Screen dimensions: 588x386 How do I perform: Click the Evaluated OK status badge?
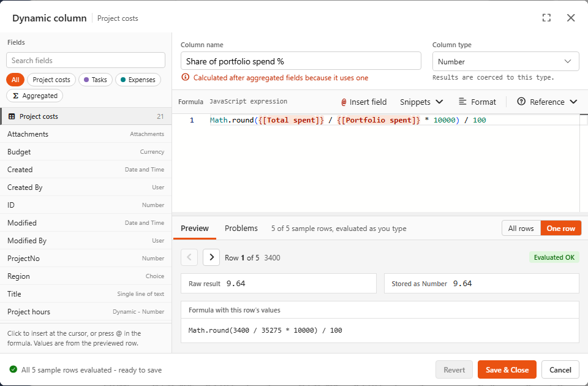(554, 257)
